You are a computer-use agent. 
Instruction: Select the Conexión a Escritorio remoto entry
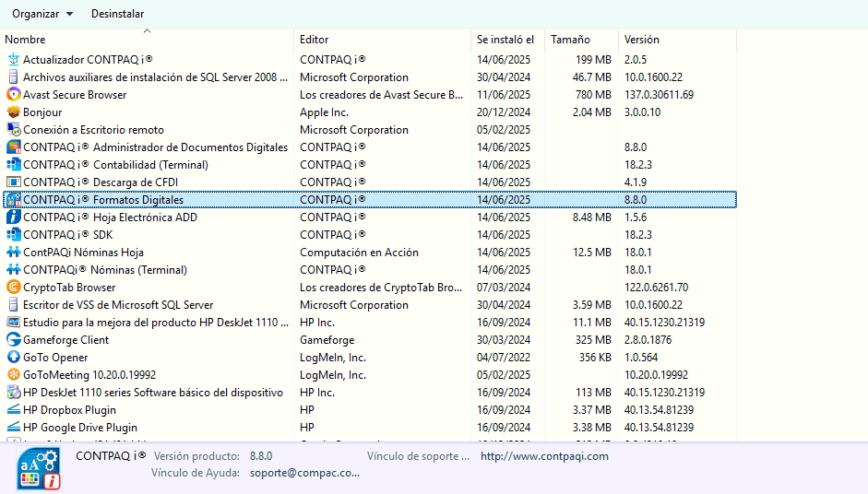click(93, 130)
